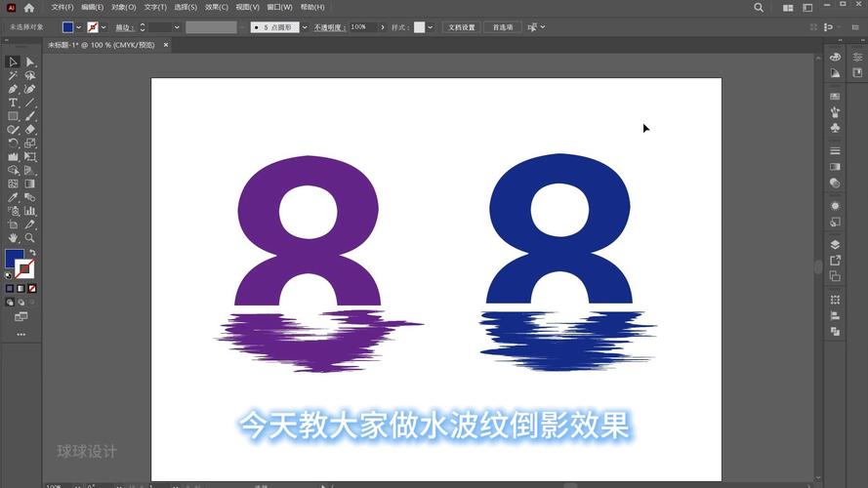Viewport: 868px width, 488px height.
Task: Select the Rectangle tool
Action: [x=13, y=116]
